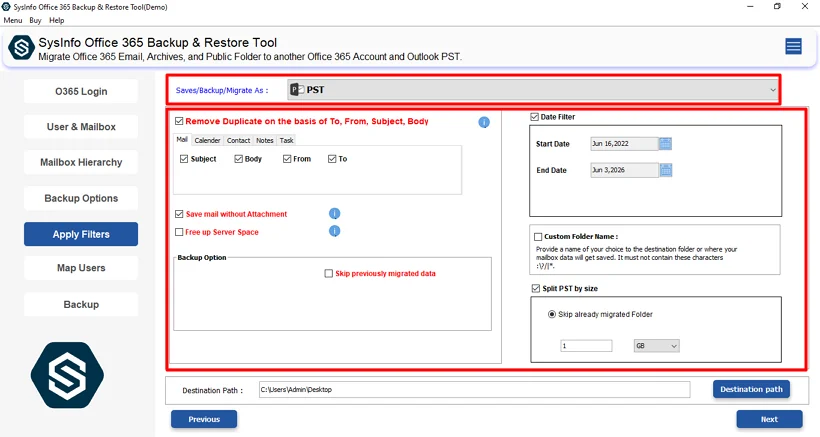Go to Mailbox Hierarchy step
820x437 pixels.
81,163
